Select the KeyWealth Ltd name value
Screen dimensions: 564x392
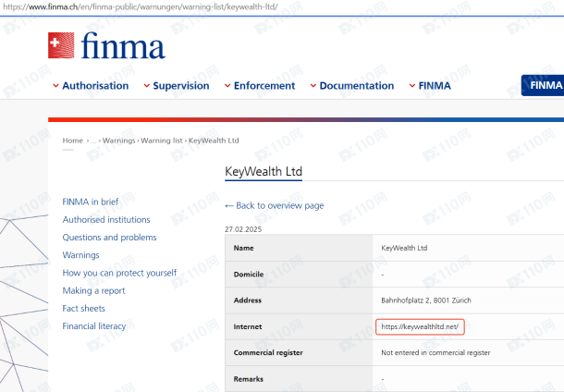point(404,248)
